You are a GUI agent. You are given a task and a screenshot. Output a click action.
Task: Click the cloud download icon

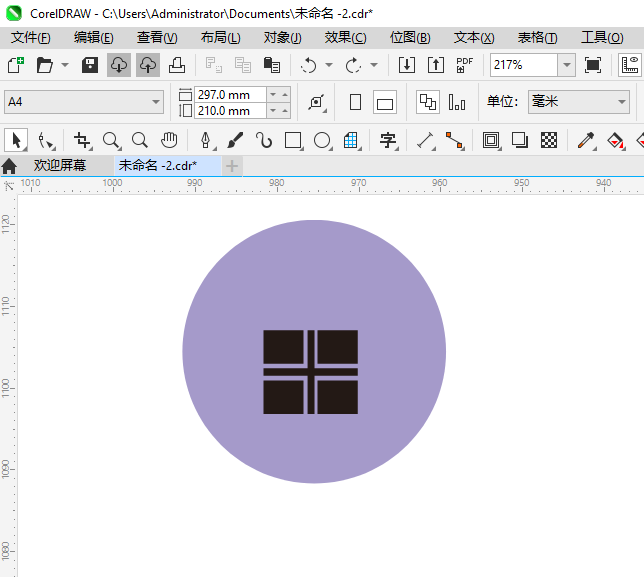click(x=119, y=65)
